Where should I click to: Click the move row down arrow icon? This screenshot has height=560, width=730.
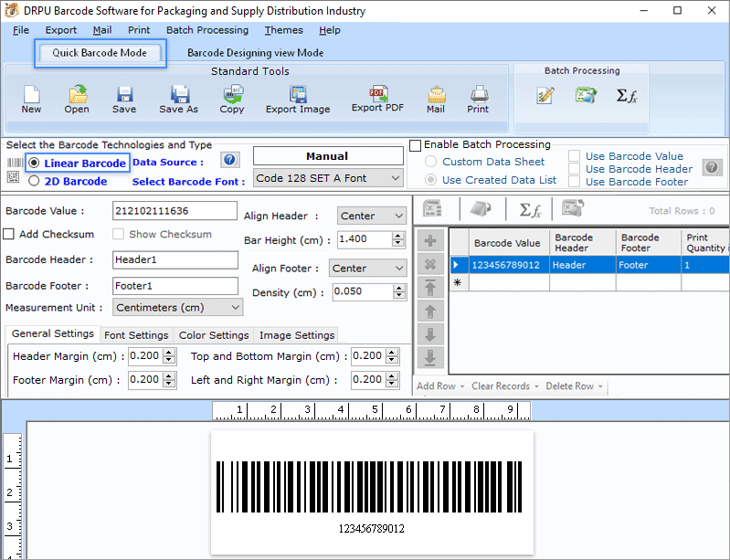[430, 334]
